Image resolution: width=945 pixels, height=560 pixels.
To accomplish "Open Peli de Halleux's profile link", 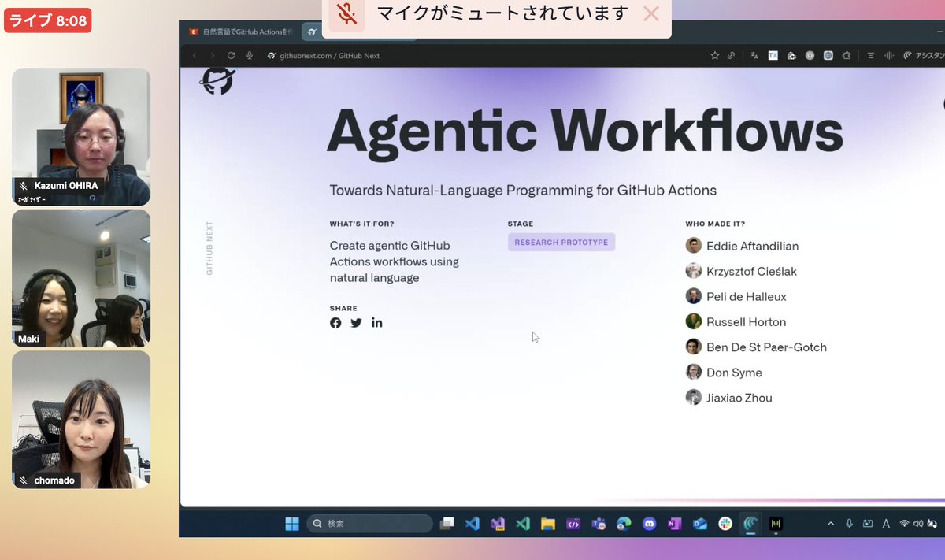I will [736, 296].
